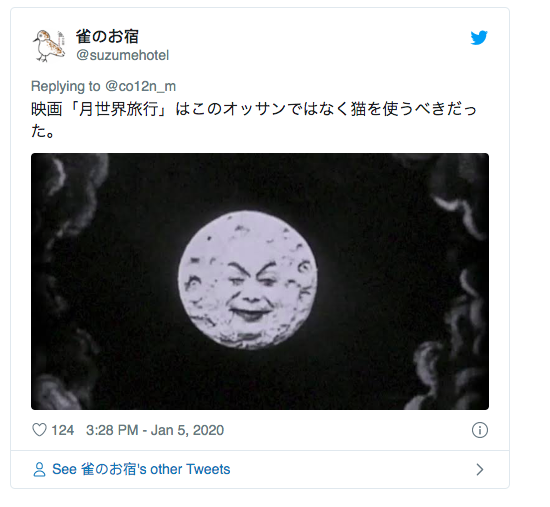This screenshot has height=507, width=550.
Task: Click See 雀のお宿's other Tweets link
Action: pyautogui.click(x=141, y=469)
